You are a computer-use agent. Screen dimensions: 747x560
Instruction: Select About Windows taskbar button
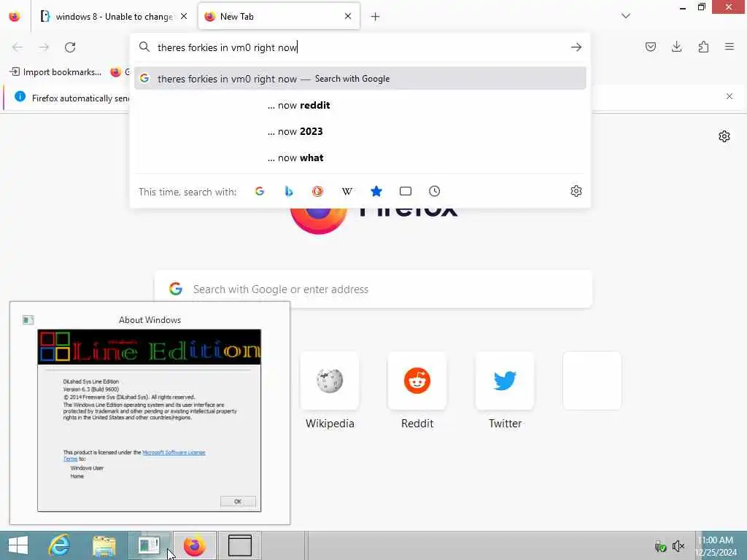pyautogui.click(x=149, y=545)
